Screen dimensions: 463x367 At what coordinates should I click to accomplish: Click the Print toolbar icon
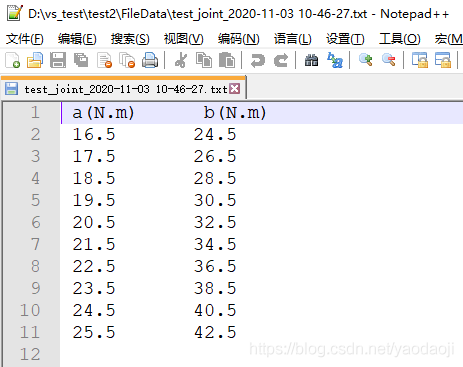[150, 60]
